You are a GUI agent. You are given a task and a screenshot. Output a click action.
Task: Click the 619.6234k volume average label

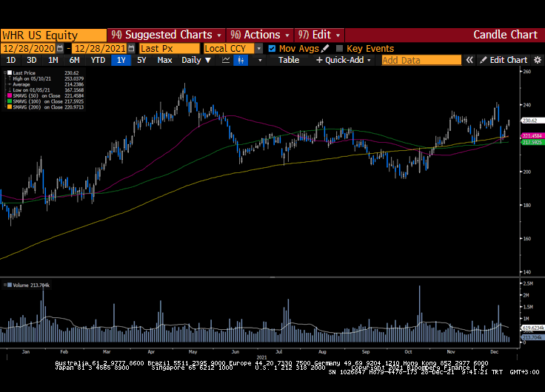click(533, 328)
